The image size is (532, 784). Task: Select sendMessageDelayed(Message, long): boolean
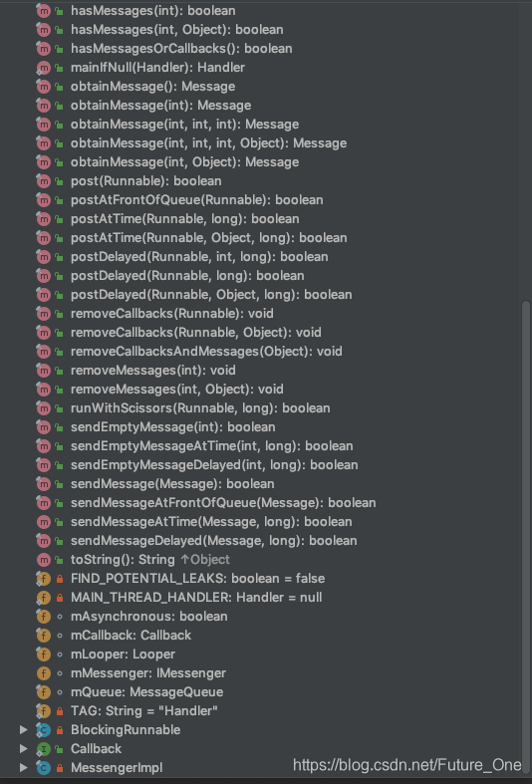point(213,541)
